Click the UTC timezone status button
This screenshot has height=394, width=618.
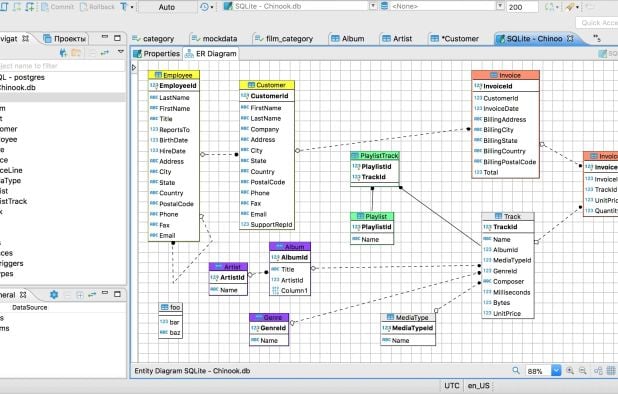452,385
